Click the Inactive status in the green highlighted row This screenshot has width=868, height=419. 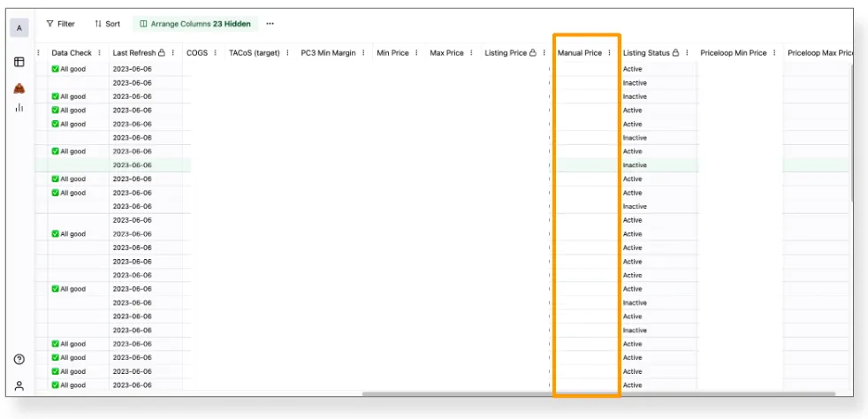[x=635, y=165]
